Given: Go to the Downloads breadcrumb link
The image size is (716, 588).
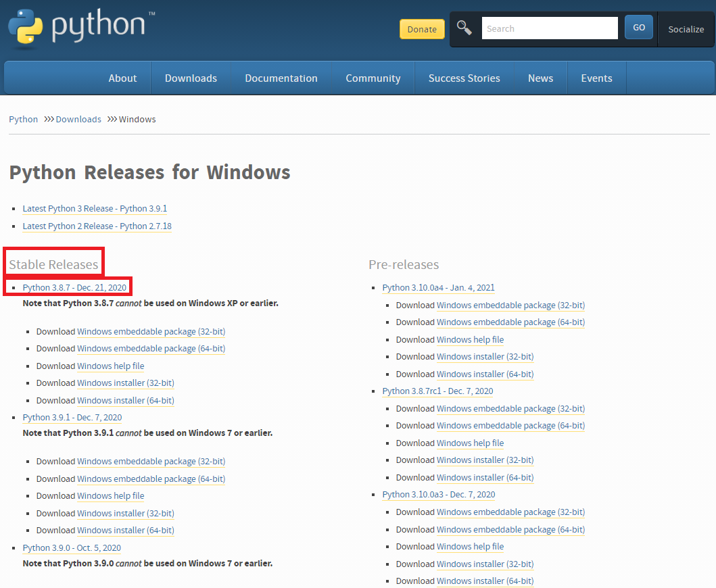Looking at the screenshot, I should coord(78,119).
